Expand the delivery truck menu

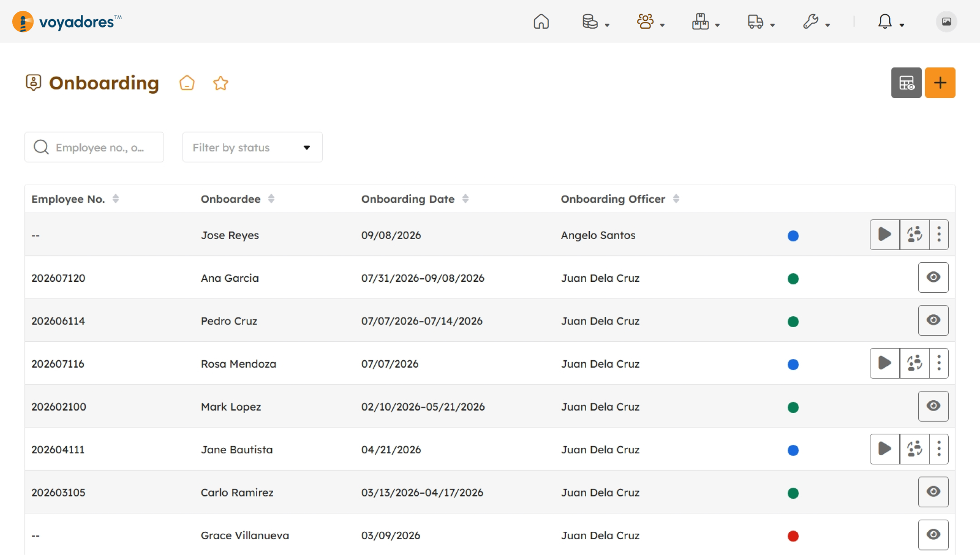tap(761, 21)
